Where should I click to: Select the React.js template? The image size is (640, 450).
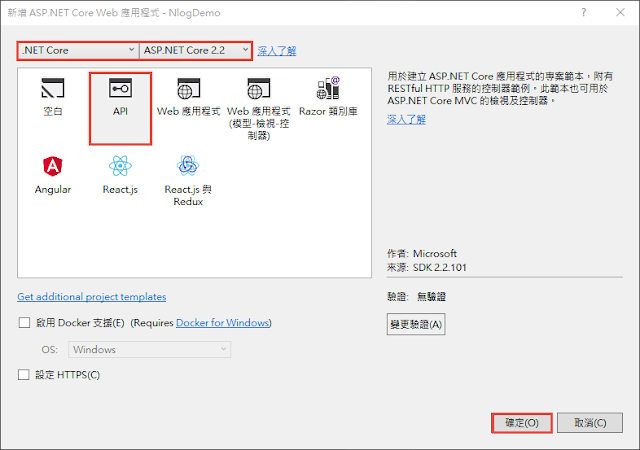120,175
